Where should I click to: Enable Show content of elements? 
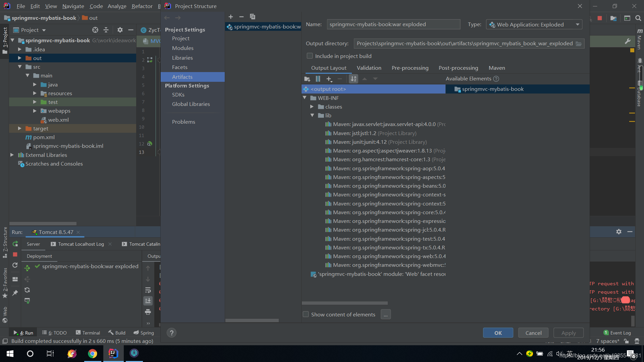(306, 314)
